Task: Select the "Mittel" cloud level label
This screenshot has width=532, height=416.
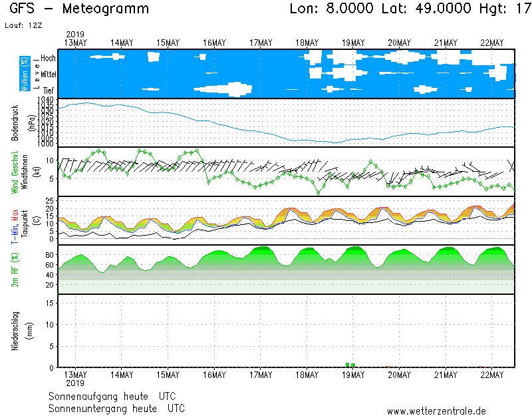Action: pos(48,74)
